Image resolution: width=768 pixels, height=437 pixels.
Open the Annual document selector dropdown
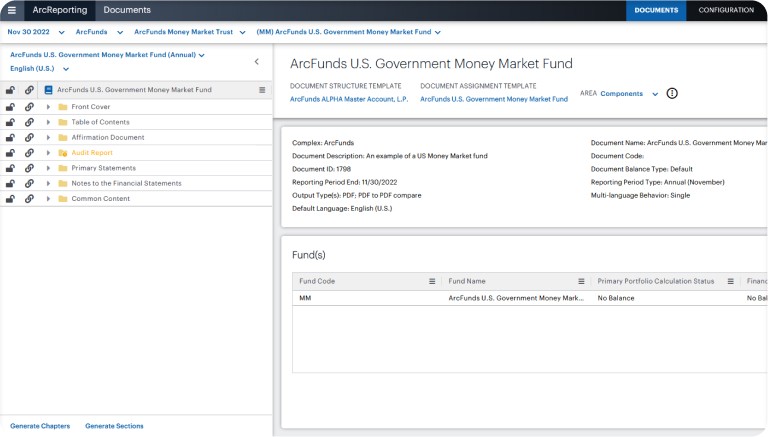107,55
